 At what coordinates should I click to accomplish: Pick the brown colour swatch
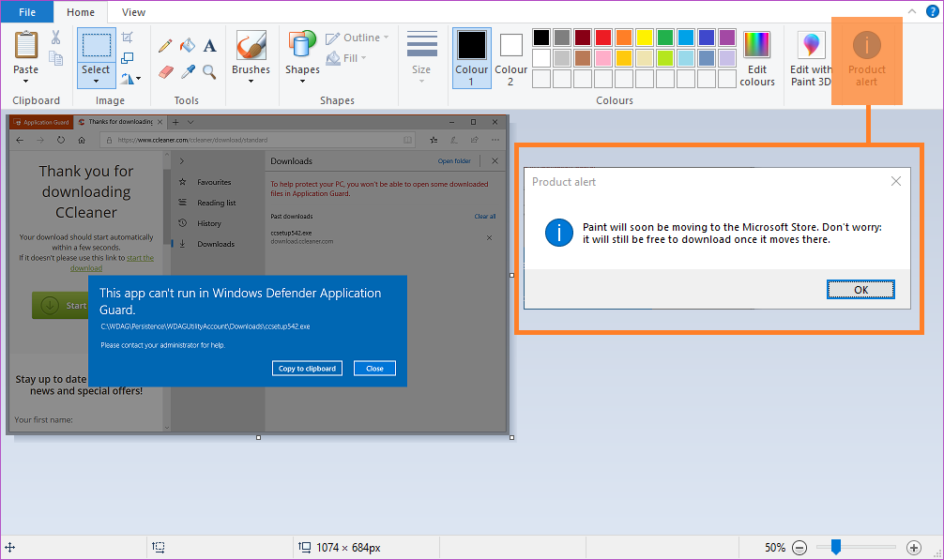coord(582,58)
